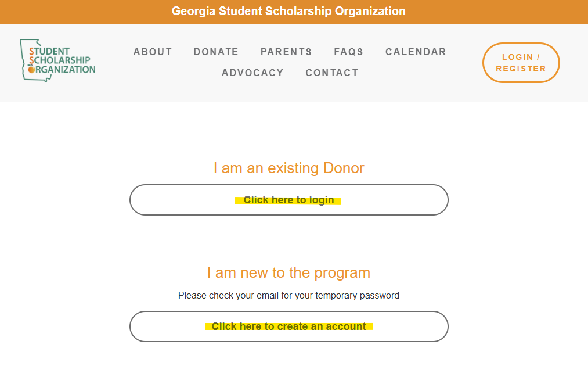Open the Contact page link
Screen dimensions: 588x366
(332, 73)
